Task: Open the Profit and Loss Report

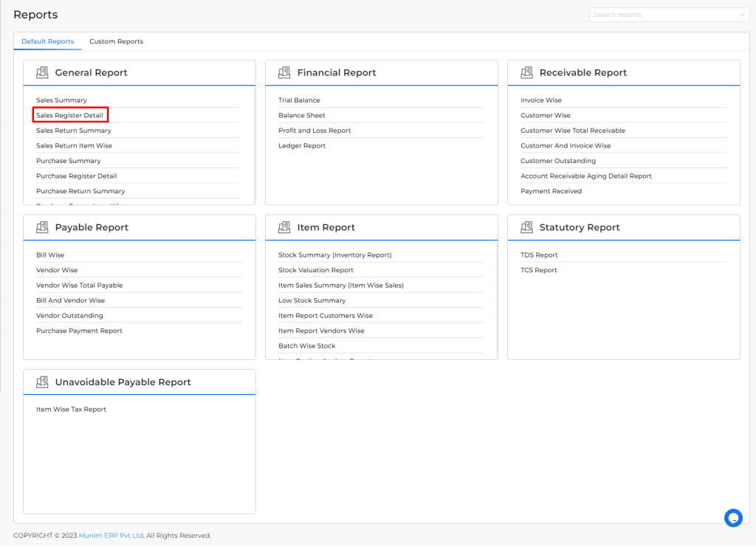Action: point(315,131)
